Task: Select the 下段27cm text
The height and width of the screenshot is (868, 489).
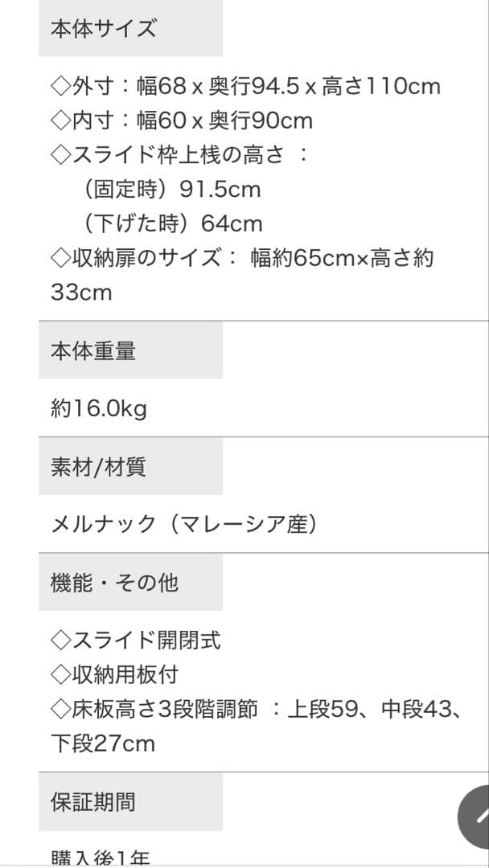Action: [103, 743]
